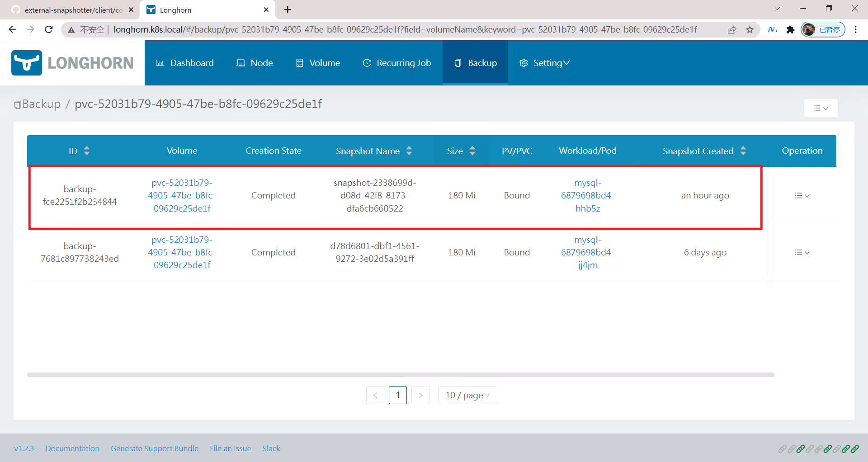
Task: Click the horizontal table scrollbar
Action: (x=401, y=375)
